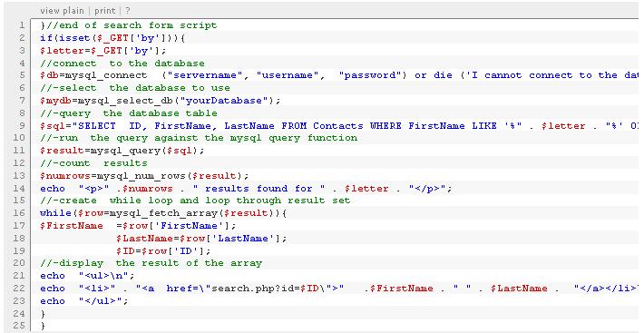The image size is (644, 333).
Task: Click the create while loop comment
Action: coord(196,201)
